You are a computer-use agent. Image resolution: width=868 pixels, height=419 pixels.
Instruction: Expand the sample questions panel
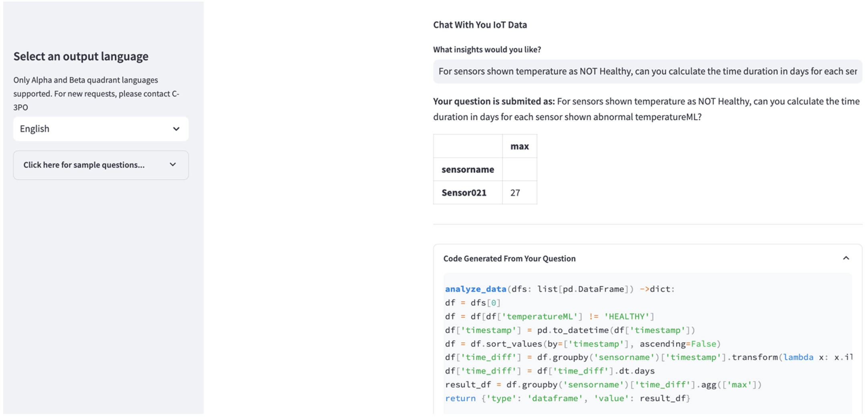coord(100,165)
